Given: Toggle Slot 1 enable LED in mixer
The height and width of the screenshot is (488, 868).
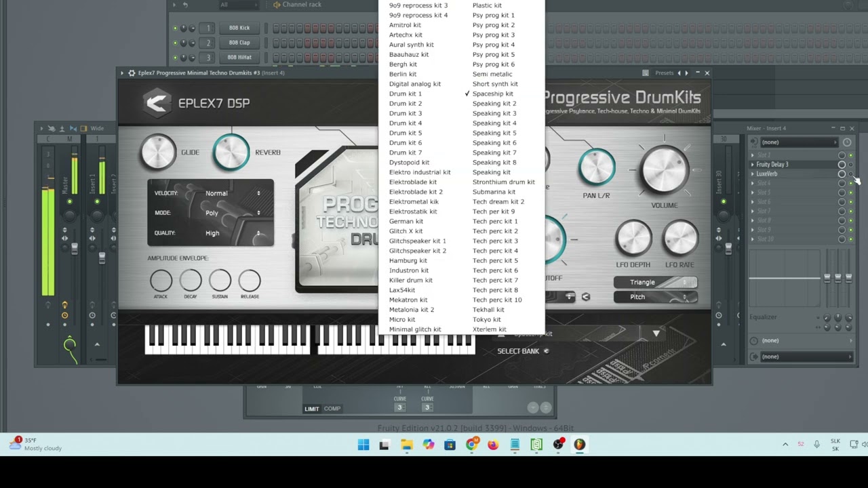Looking at the screenshot, I should pos(851,155).
